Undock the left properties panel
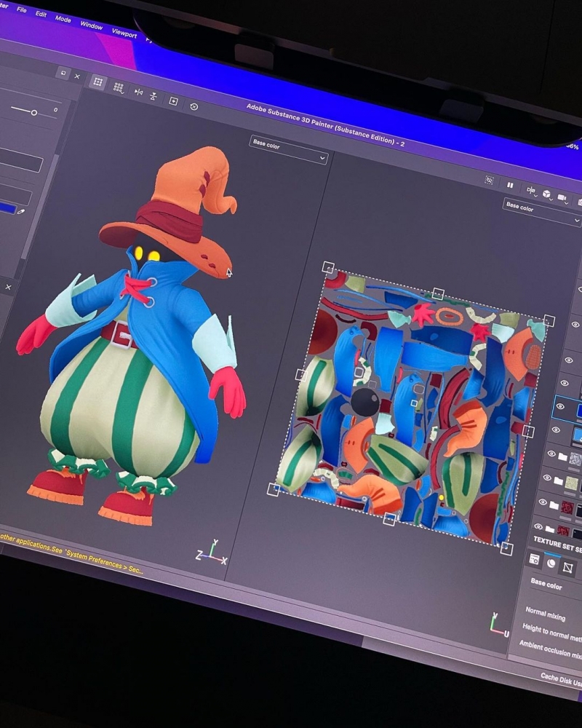Viewport: 582px width, 728px height. pos(63,73)
